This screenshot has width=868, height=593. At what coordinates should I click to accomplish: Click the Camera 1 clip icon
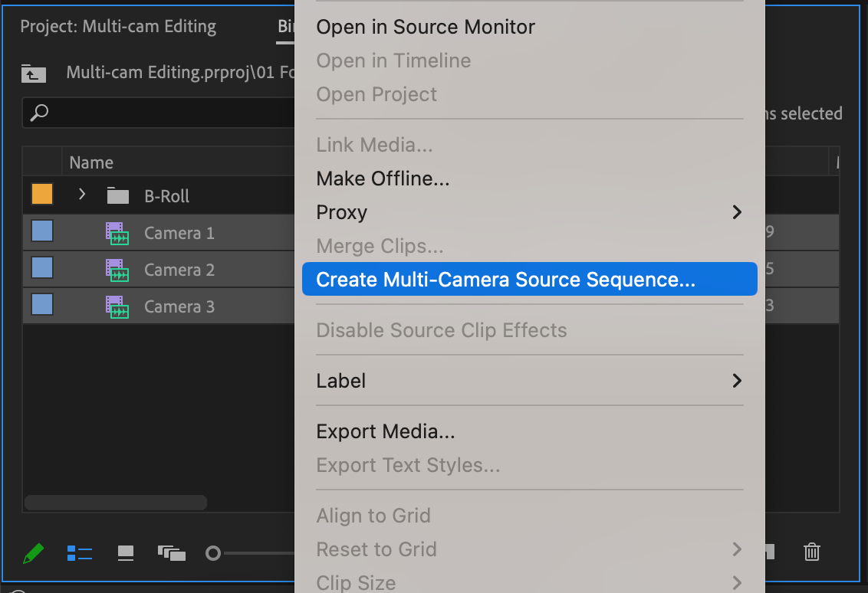click(117, 233)
